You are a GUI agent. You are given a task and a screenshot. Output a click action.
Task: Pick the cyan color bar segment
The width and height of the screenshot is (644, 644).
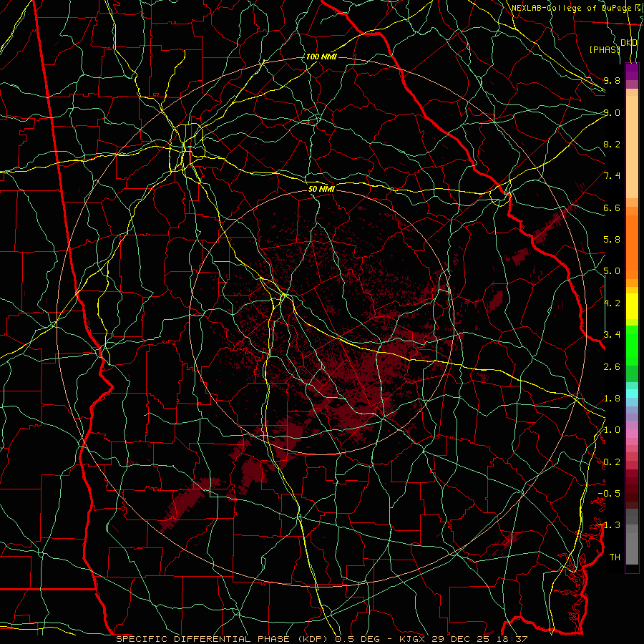(x=632, y=394)
